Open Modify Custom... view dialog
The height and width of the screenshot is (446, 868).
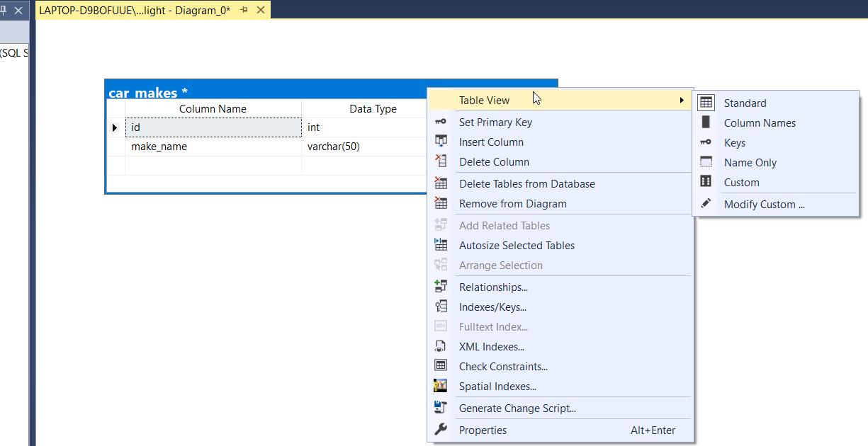[764, 204]
